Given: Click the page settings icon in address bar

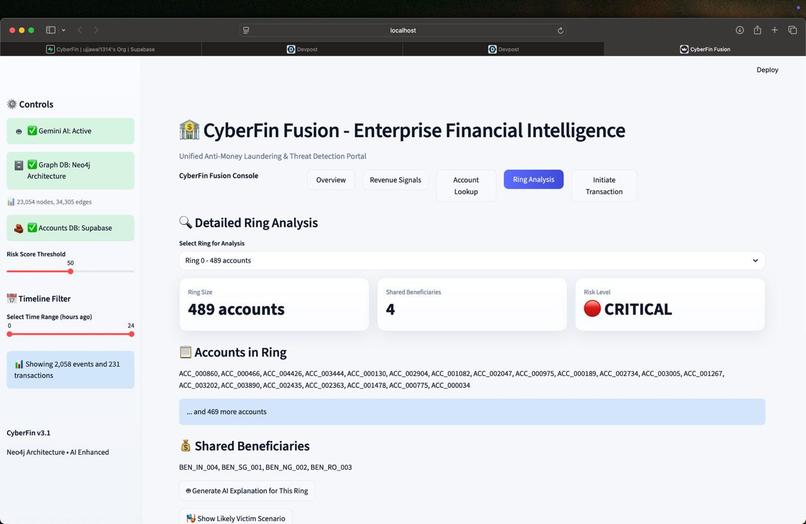Looking at the screenshot, I should [x=246, y=30].
